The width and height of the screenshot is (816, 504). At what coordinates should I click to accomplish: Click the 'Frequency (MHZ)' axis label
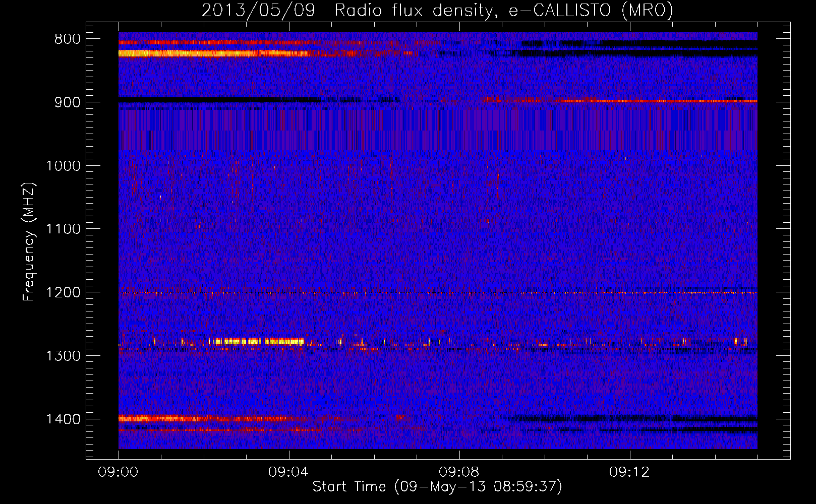pyautogui.click(x=29, y=242)
